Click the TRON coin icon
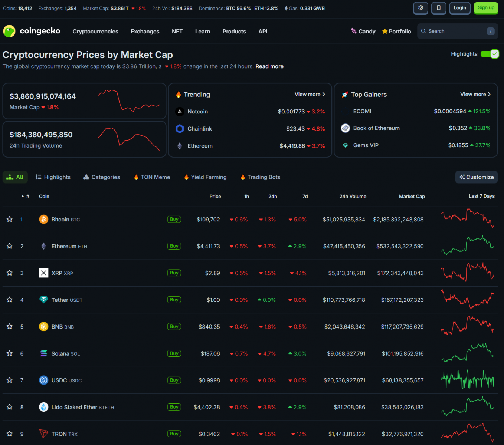This screenshot has width=504, height=445. pyautogui.click(x=43, y=434)
